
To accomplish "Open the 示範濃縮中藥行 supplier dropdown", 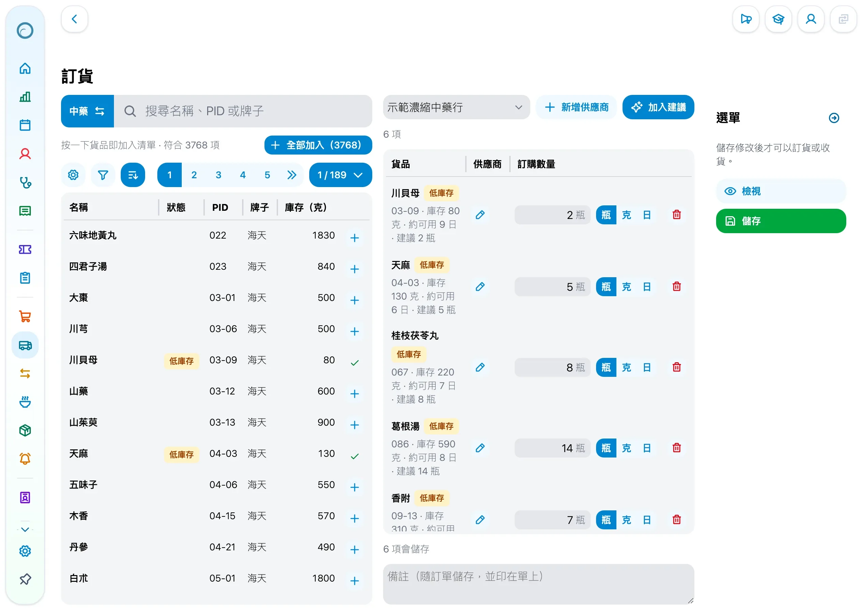I will [x=456, y=107].
